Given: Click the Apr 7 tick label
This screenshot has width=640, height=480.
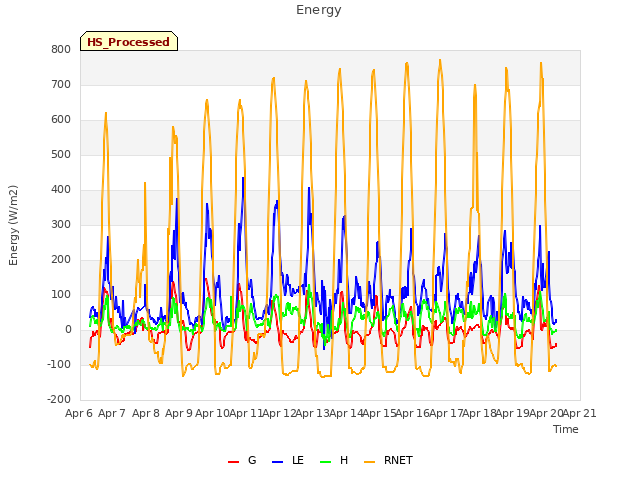Looking at the screenshot, I should 112,413.
